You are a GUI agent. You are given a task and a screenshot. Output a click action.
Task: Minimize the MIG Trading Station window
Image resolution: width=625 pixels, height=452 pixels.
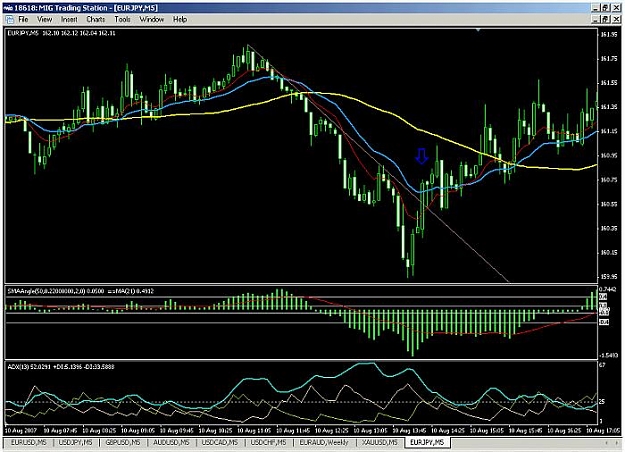click(x=596, y=8)
